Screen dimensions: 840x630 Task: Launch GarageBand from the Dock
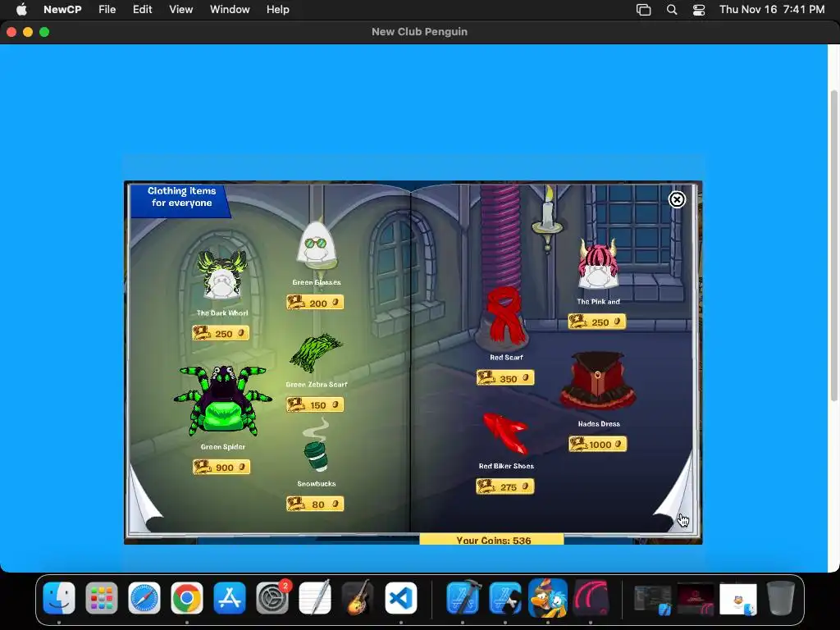point(358,597)
